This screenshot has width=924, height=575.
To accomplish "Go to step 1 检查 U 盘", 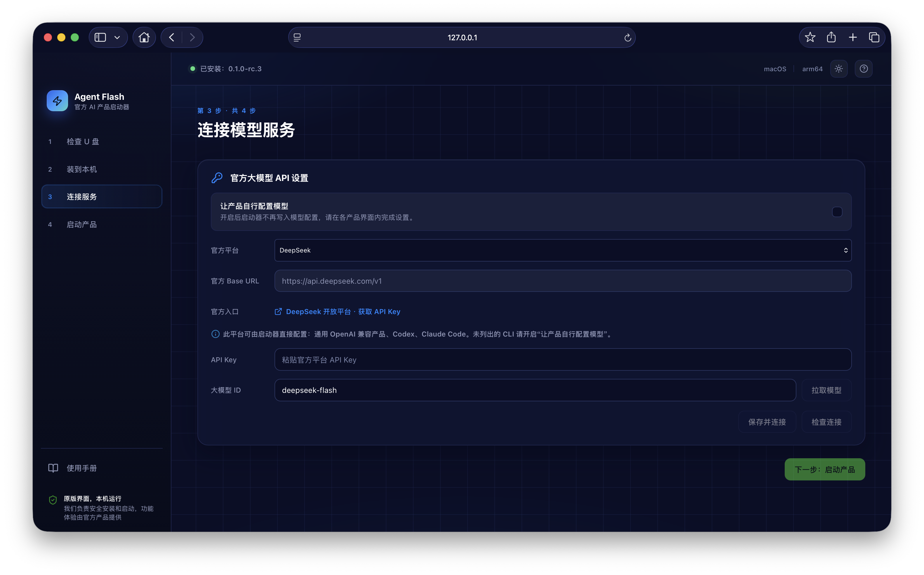I will tap(102, 142).
